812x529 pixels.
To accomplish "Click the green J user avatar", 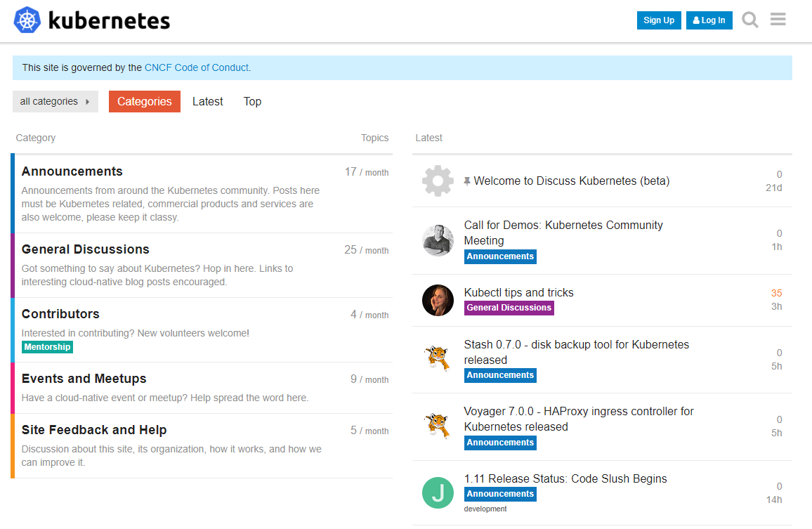I will (x=438, y=492).
